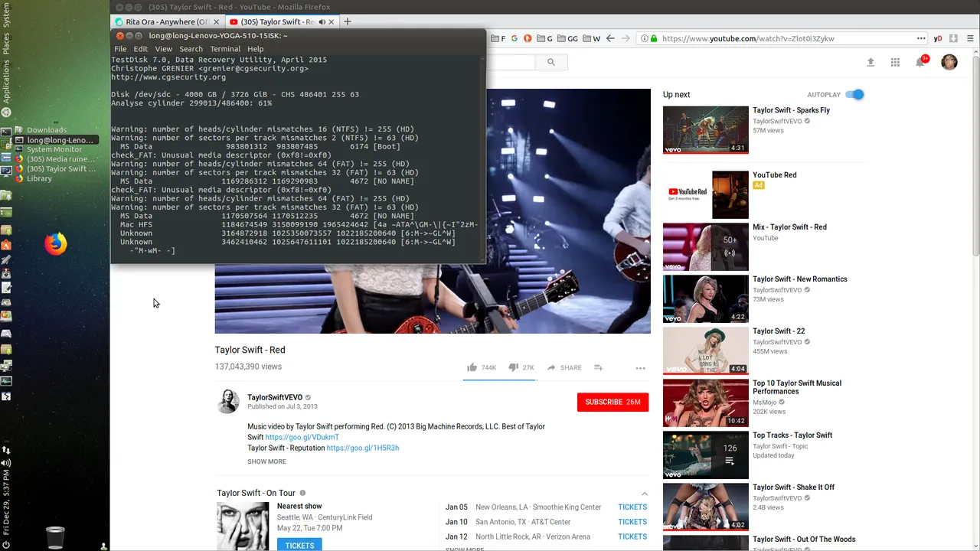Open the Google bookmark icon in bookmarks bar
The height and width of the screenshot is (551, 980).
[x=514, y=38]
